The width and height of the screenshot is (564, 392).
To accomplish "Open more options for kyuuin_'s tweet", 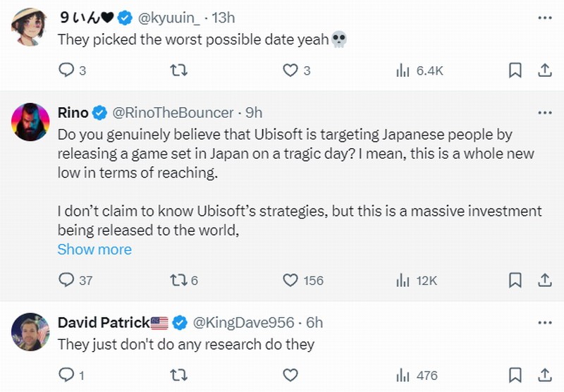I will (x=545, y=16).
